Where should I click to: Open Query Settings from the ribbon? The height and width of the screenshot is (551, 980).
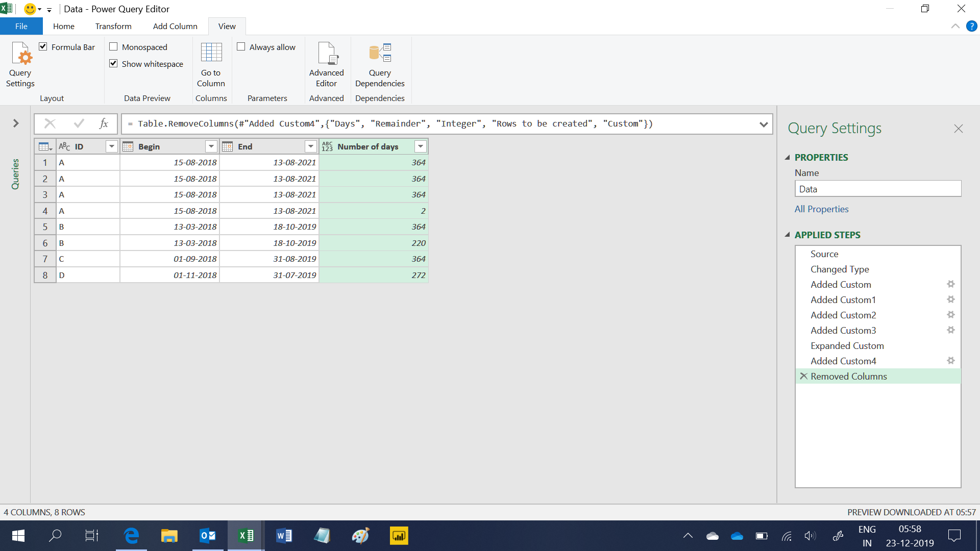point(20,65)
